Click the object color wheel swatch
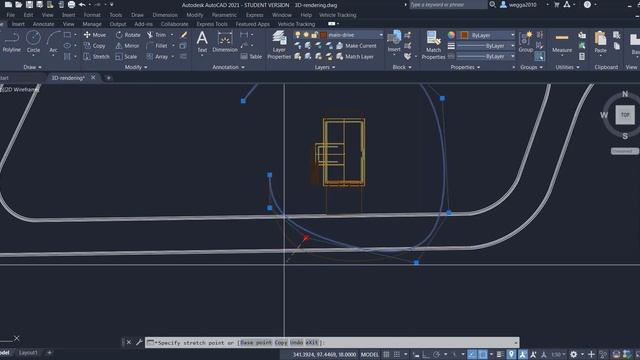This screenshot has height=360, width=640. pos(451,35)
